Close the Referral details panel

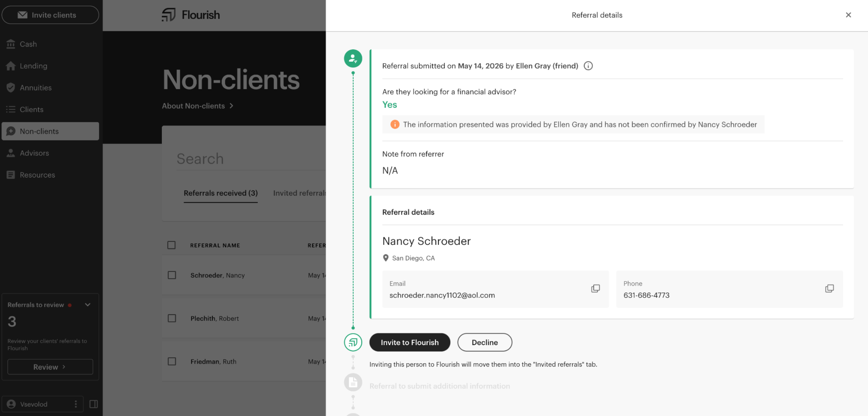(848, 15)
